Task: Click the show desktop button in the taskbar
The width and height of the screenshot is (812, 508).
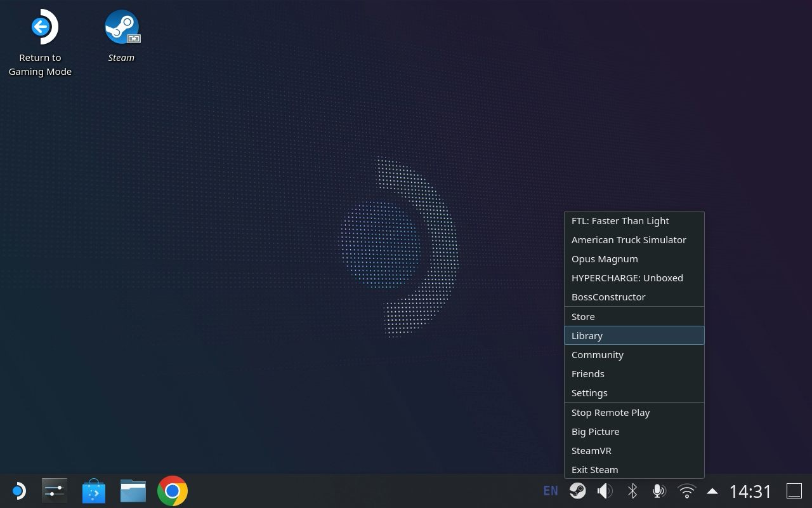Action: click(x=794, y=491)
